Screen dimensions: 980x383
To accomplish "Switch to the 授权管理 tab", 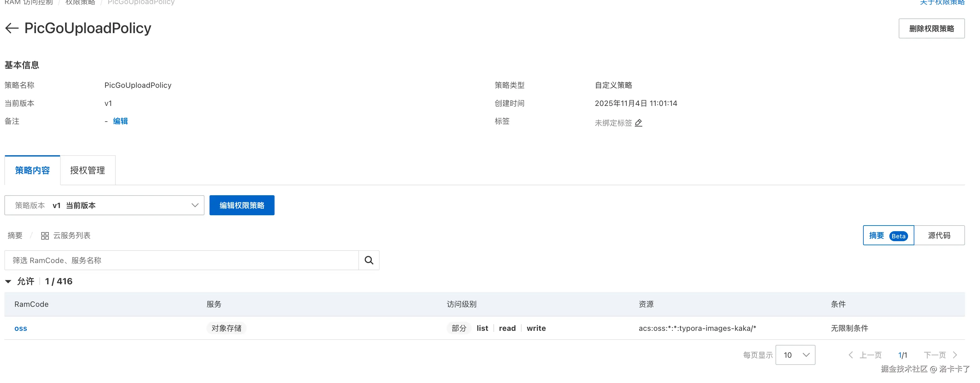I will pos(88,170).
